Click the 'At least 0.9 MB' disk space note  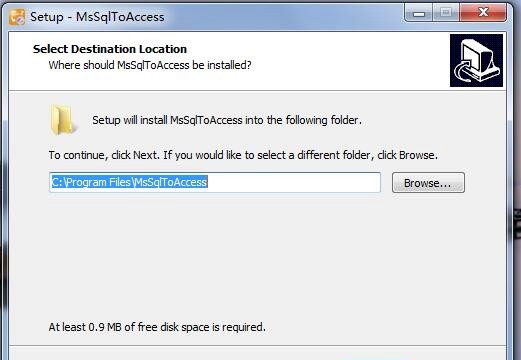coord(157,327)
